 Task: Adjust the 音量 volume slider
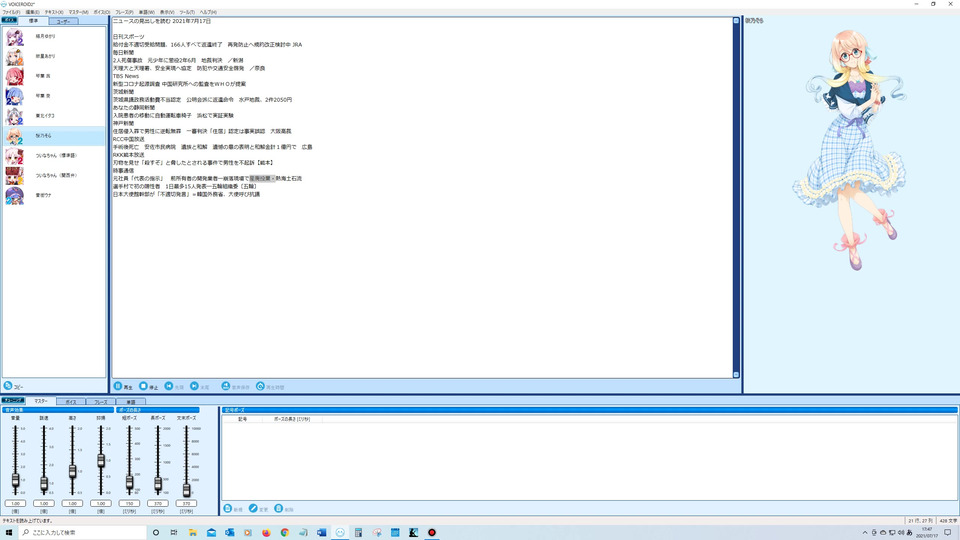[15, 480]
